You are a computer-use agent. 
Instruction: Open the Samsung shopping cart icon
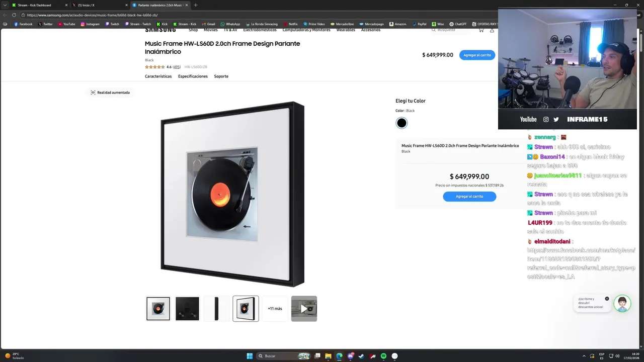click(x=481, y=30)
